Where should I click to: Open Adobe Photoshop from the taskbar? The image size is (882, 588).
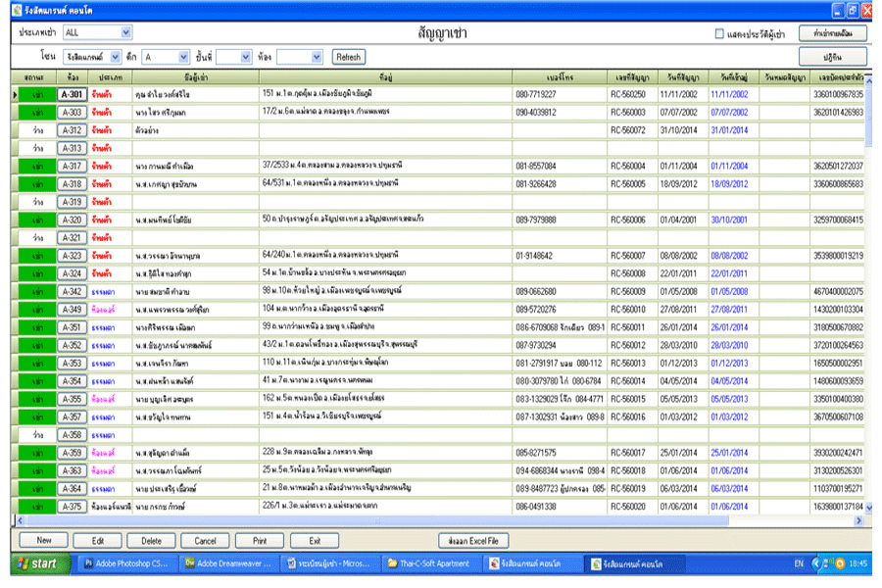(x=123, y=563)
